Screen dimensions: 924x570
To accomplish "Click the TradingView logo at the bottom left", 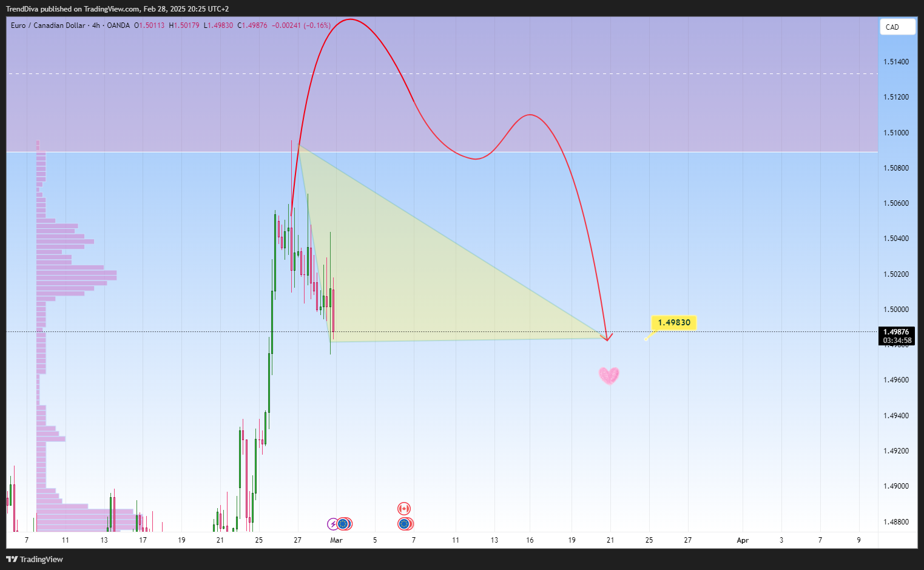I will coord(35,559).
